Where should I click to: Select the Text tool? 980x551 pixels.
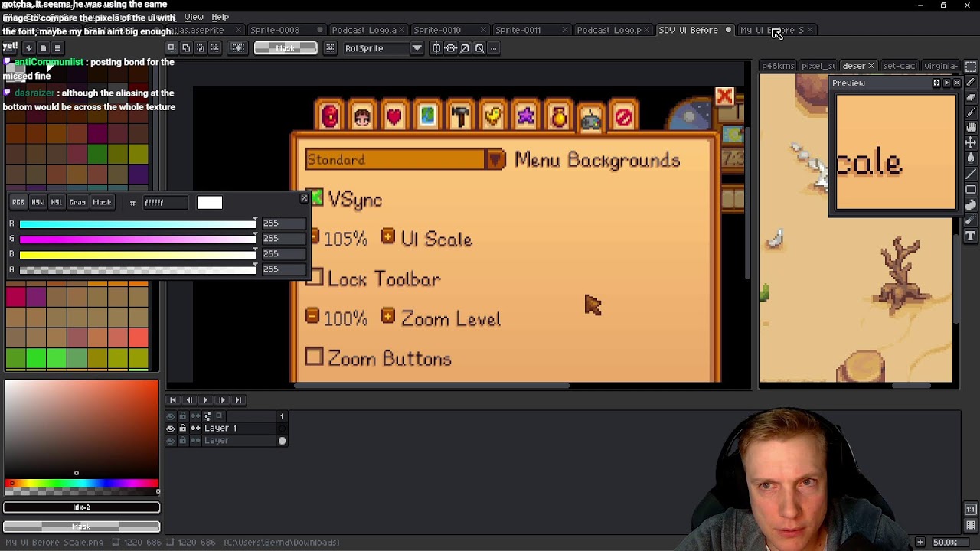pos(971,236)
